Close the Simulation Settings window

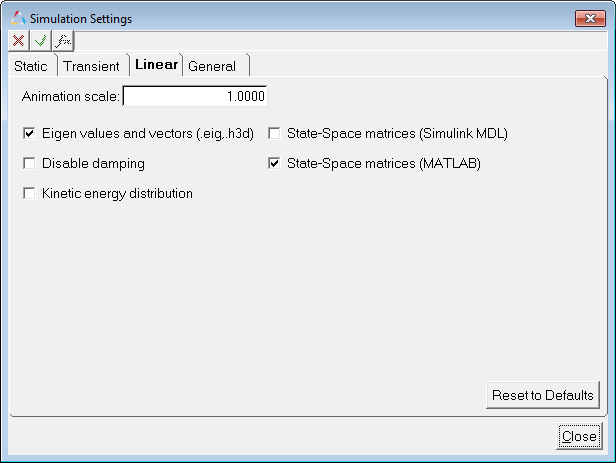click(579, 436)
